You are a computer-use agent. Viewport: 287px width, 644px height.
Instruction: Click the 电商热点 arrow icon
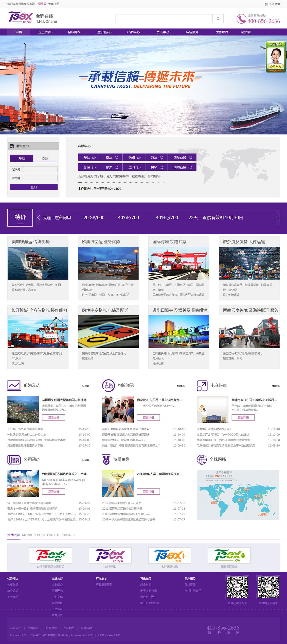[x=202, y=386]
